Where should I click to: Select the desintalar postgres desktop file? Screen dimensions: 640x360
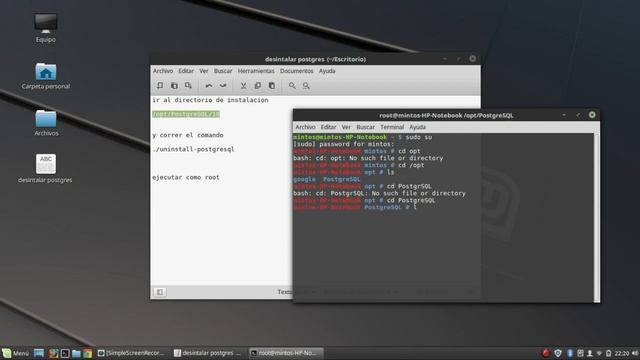click(x=45, y=169)
